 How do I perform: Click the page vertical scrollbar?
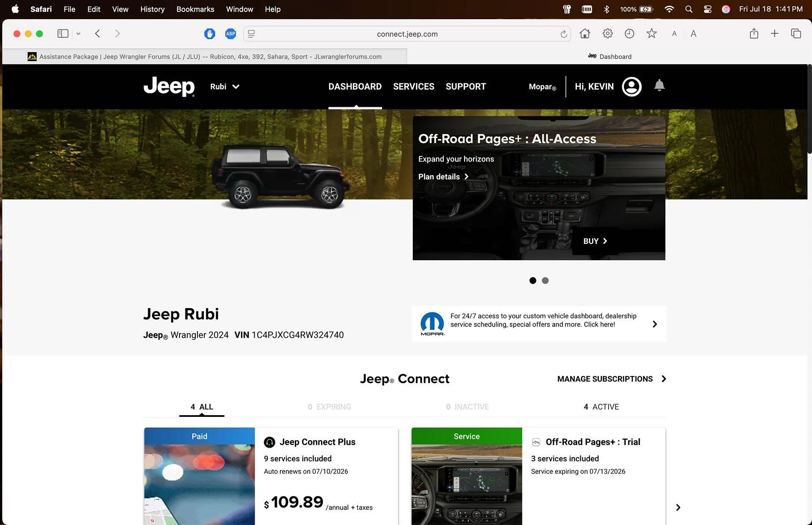coord(809,109)
